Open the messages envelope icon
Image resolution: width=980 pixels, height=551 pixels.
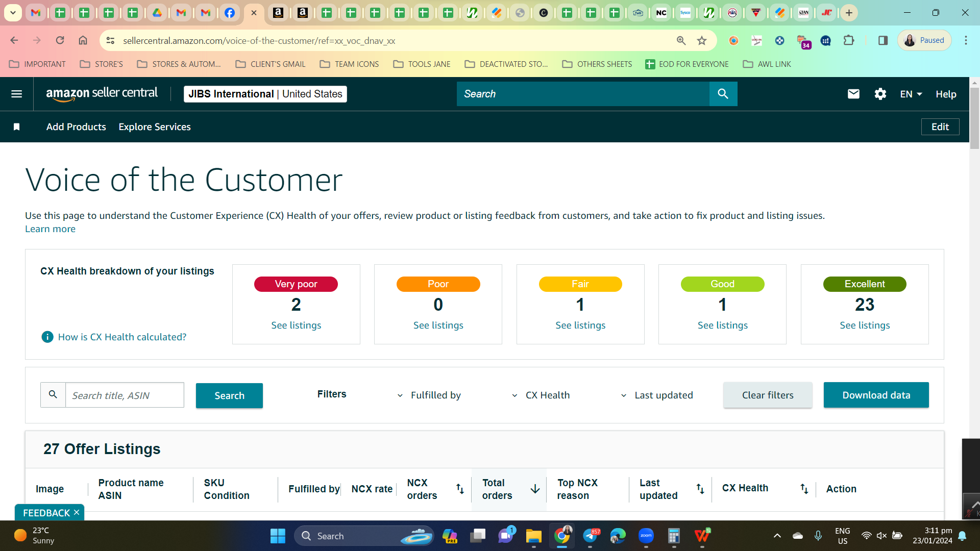pyautogui.click(x=853, y=94)
